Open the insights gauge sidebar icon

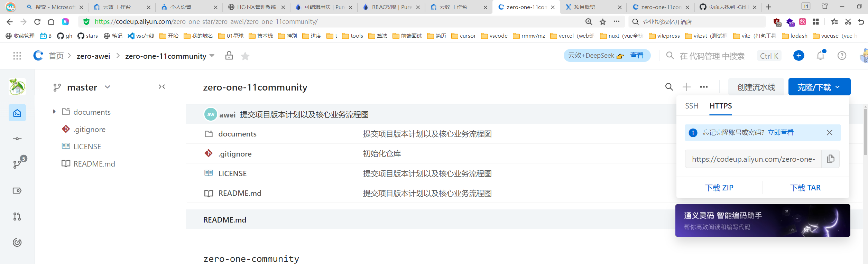[x=17, y=243]
